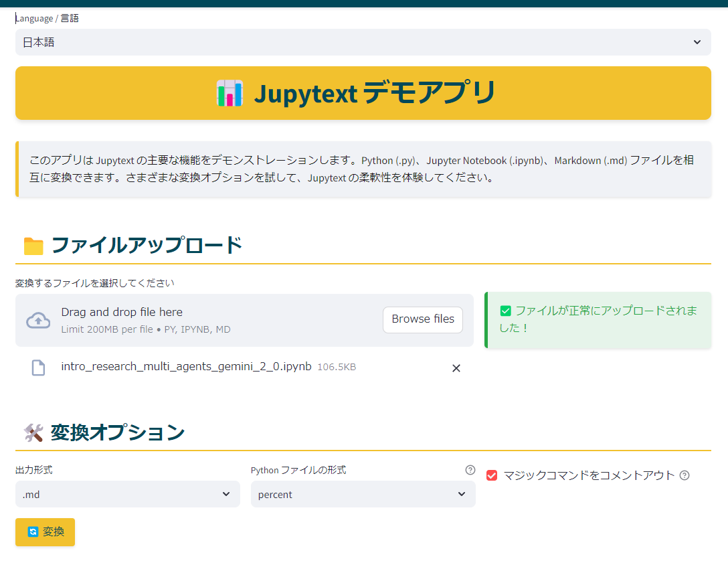Click the green checkmark in success message
728x565 pixels.
506,311
